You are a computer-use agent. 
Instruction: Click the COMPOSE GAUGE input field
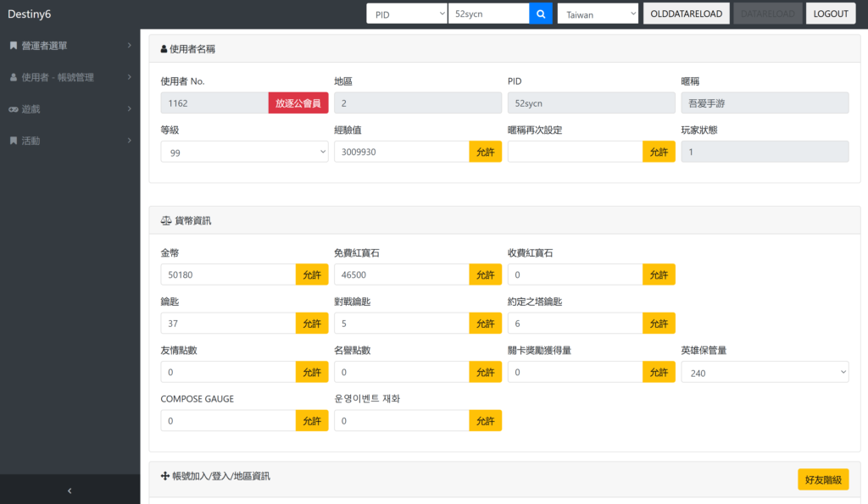click(x=228, y=420)
